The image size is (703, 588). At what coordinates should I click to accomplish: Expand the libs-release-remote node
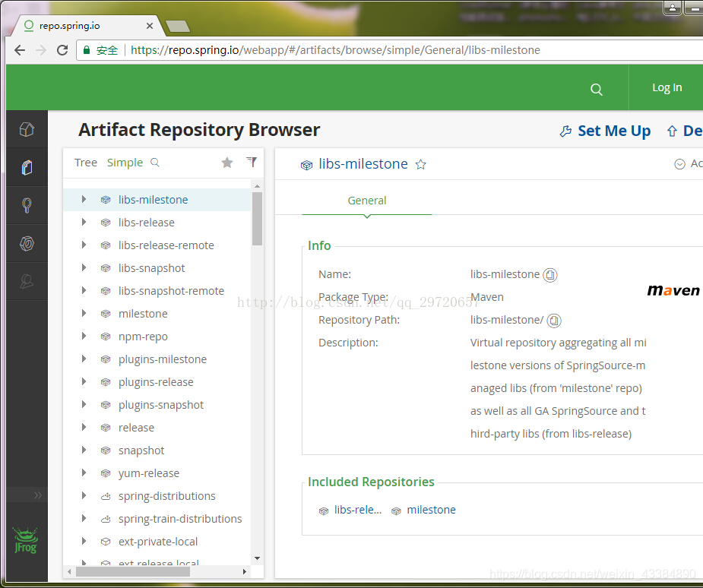[84, 245]
